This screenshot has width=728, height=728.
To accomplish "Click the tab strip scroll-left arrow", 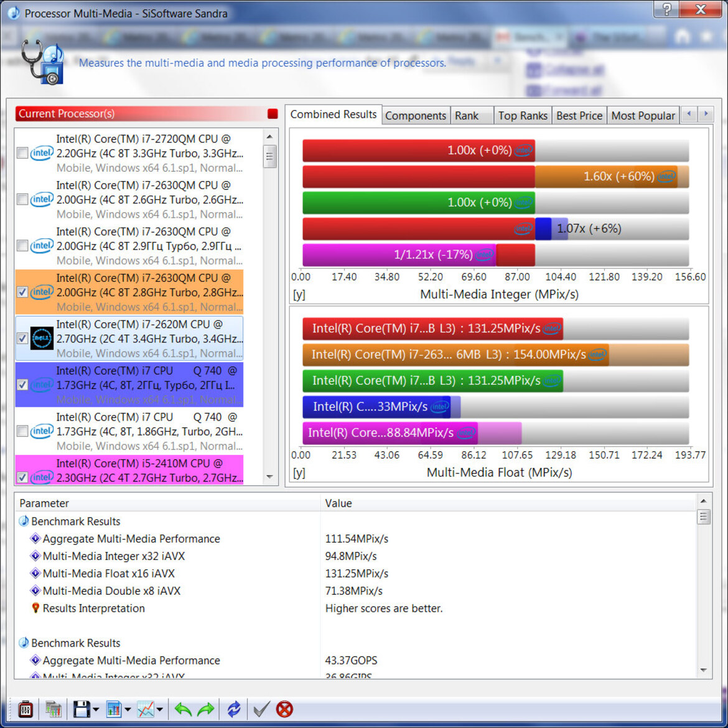I will click(689, 114).
